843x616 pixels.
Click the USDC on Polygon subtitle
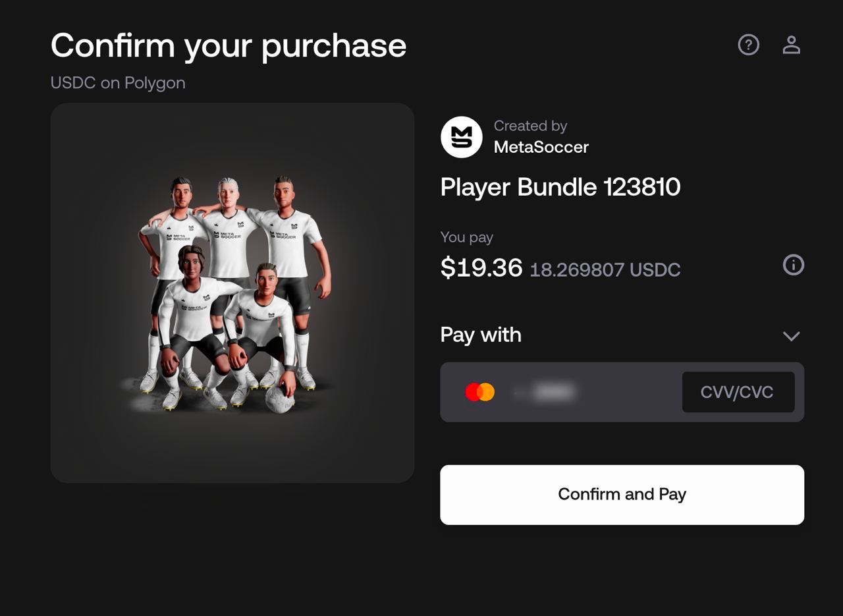[118, 83]
